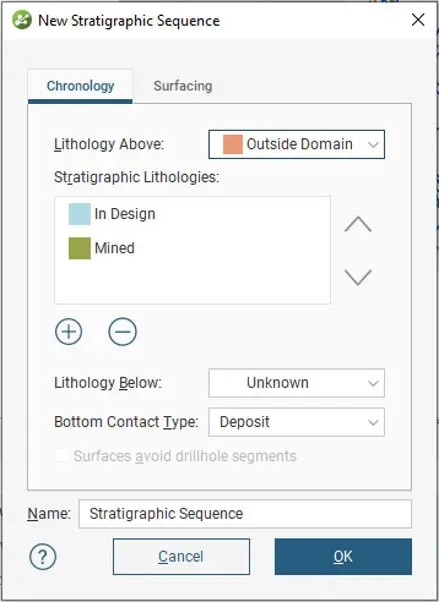
Task: Confirm with the OK button
Action: coord(343,556)
